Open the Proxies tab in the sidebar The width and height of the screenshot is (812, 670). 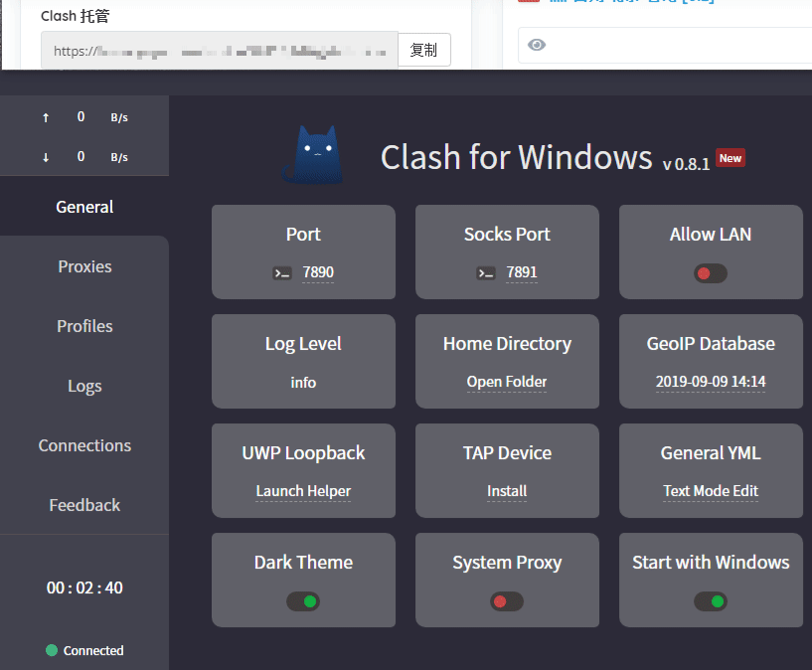pos(84,266)
